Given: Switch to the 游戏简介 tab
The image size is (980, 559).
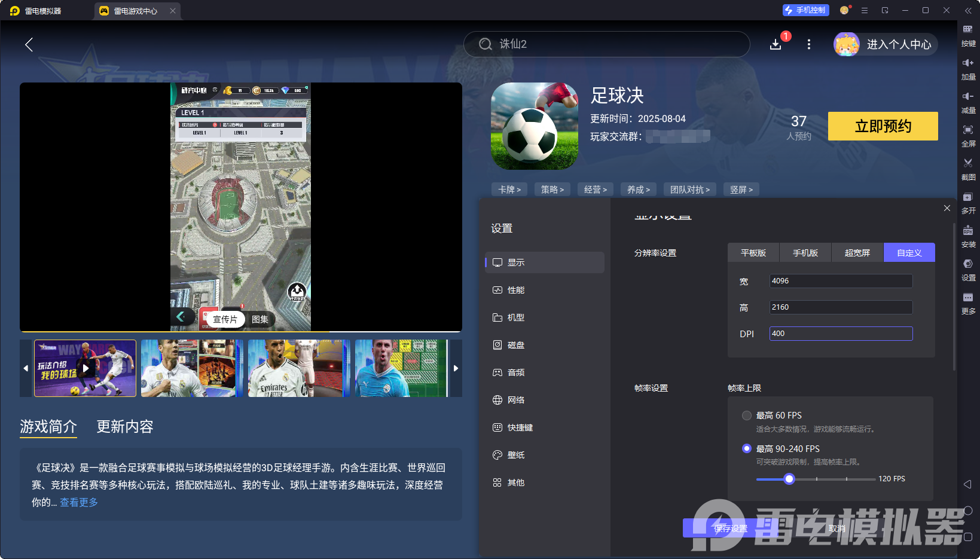Looking at the screenshot, I should [x=48, y=426].
